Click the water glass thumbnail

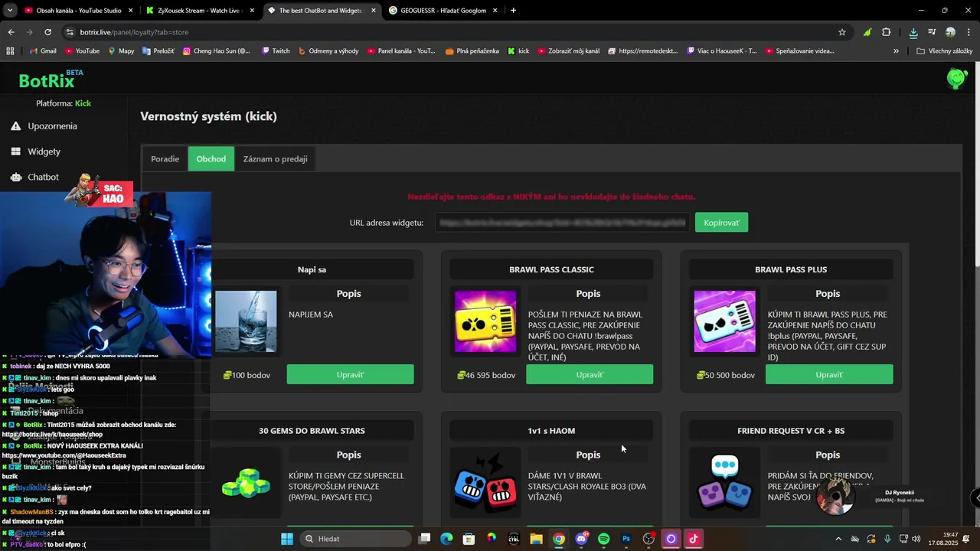click(246, 321)
